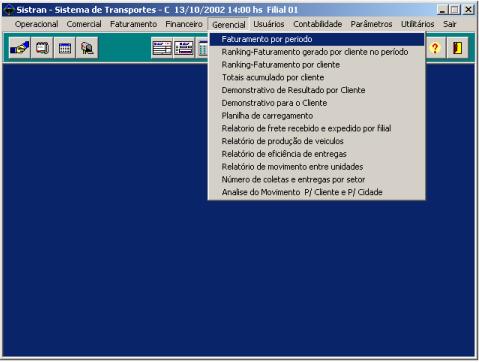Click the partially hidden calculator toolbar icon

202,48
